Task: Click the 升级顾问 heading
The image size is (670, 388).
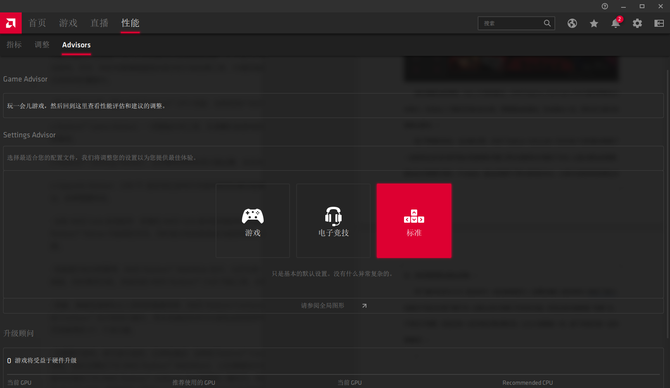Action: [18, 333]
